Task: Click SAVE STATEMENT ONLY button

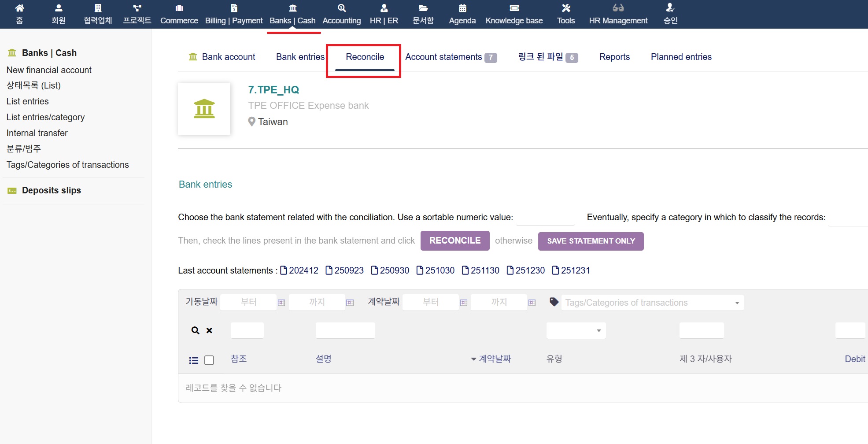Action: pos(591,241)
